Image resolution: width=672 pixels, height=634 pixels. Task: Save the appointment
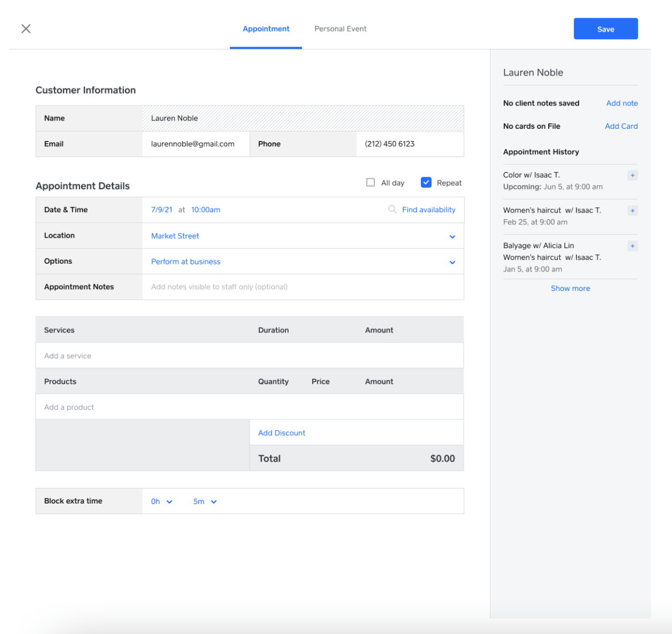[x=605, y=28]
